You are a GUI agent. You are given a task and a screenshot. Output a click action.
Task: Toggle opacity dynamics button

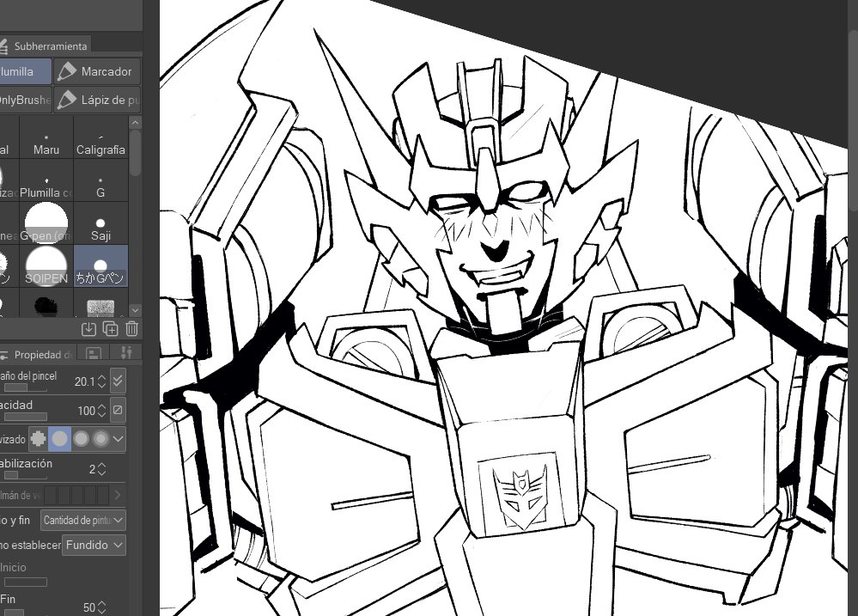coord(119,410)
